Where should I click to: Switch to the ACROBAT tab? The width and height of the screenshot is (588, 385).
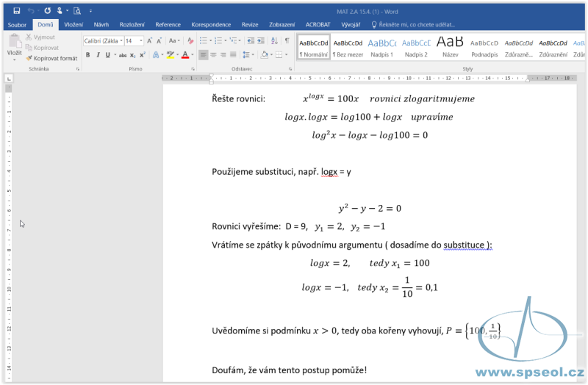318,25
